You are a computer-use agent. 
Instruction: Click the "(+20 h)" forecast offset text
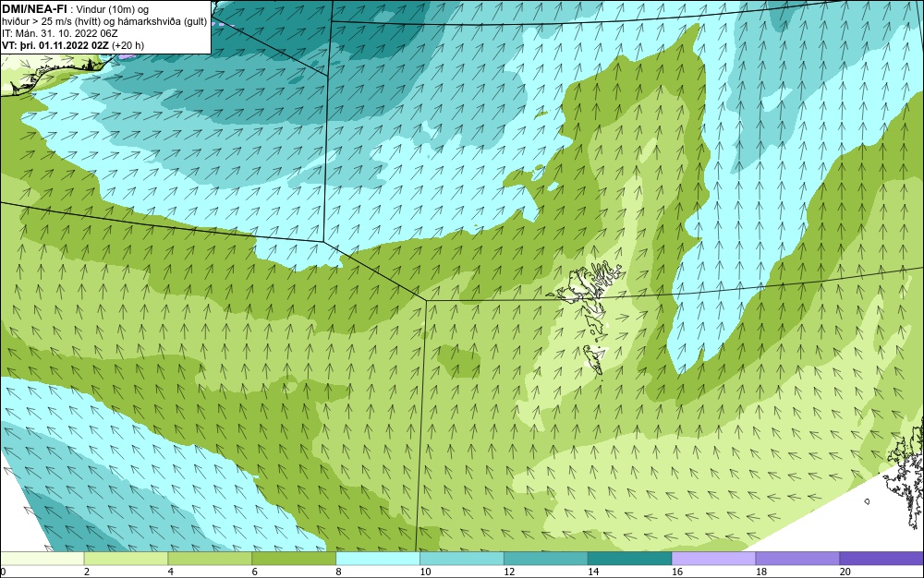[x=128, y=45]
